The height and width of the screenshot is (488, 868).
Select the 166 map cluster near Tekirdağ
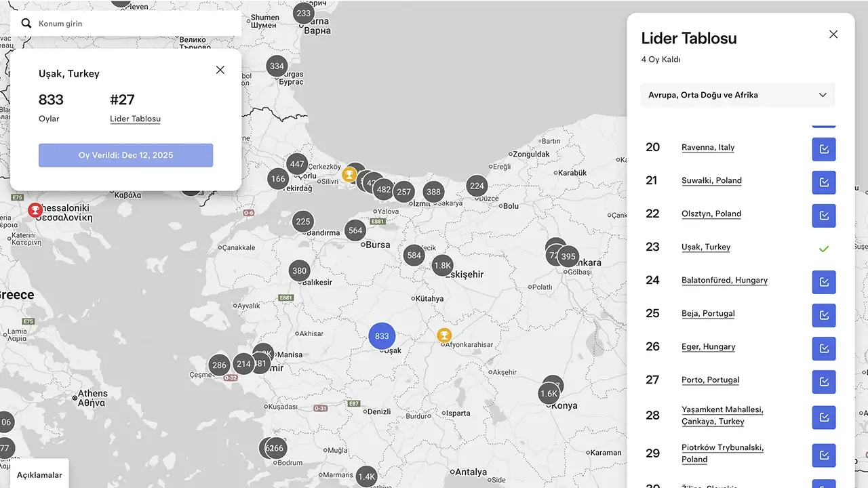point(278,180)
